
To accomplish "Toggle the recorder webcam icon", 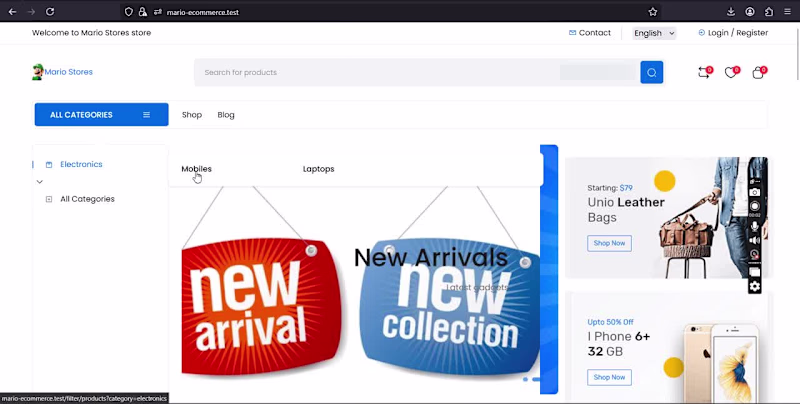I will [755, 255].
